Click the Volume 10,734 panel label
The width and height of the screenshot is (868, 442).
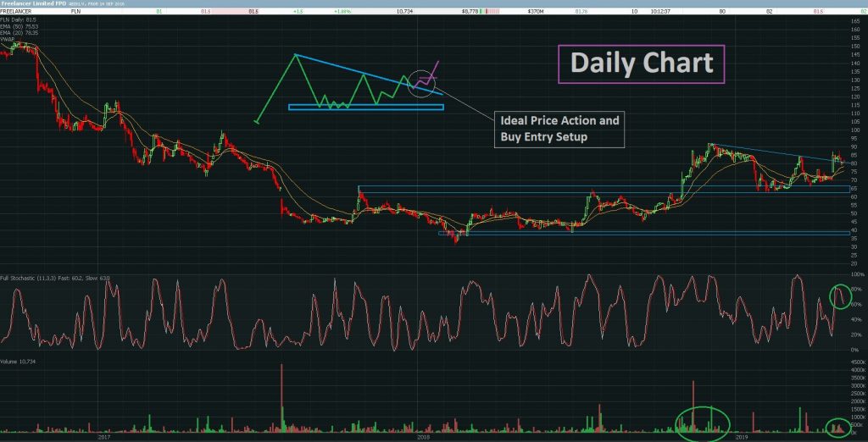[19, 360]
